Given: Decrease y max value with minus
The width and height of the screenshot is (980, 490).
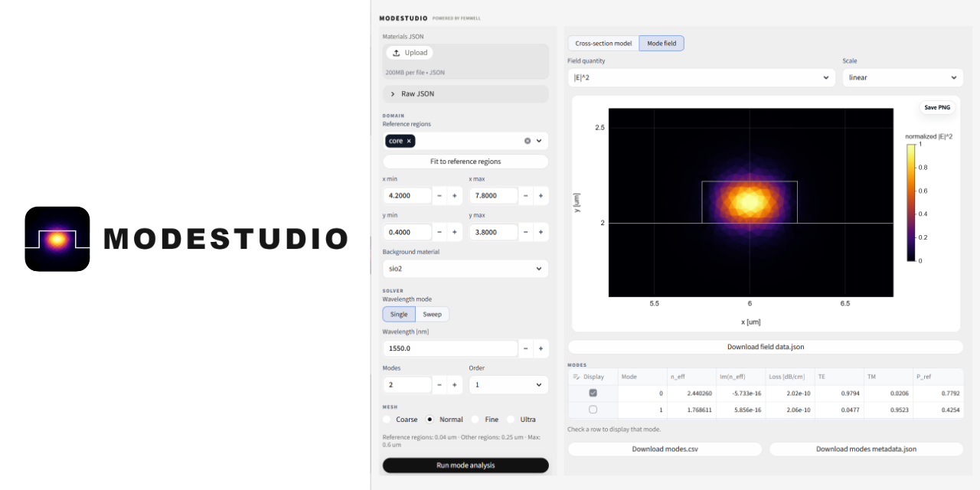Looking at the screenshot, I should 526,232.
